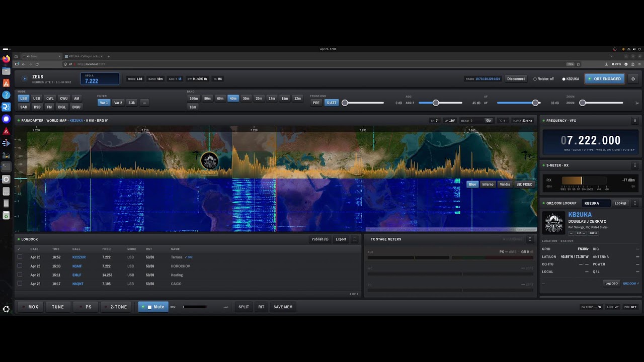Viewport: 644px width, 362px height.
Task: Open the TX Stage Meters grip menu
Action: click(530, 239)
